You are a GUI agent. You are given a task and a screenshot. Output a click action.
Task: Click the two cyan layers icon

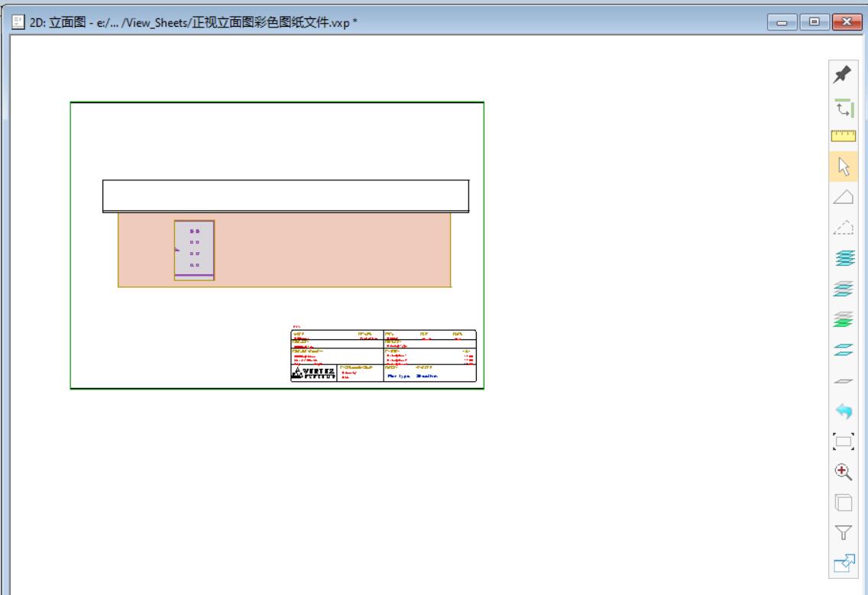coord(843,350)
